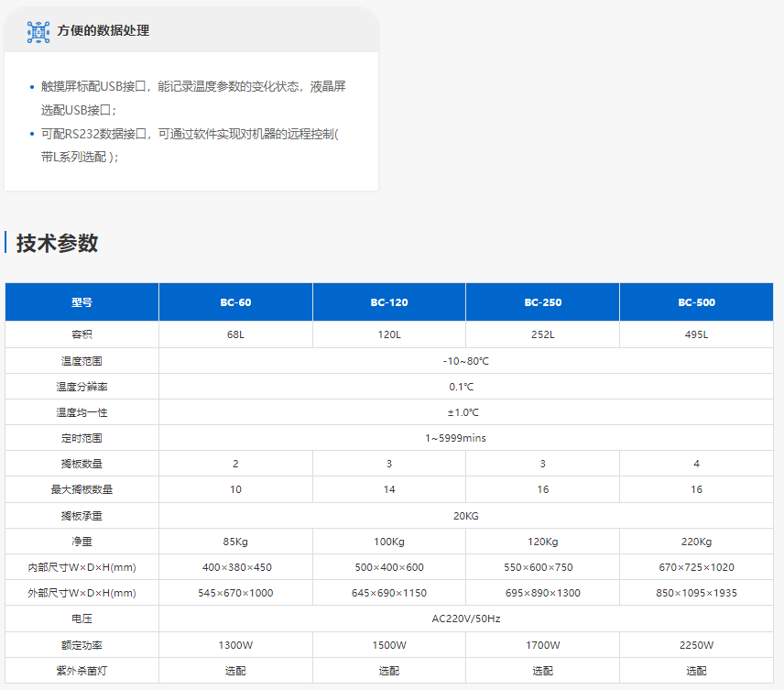Viewport: 784px width, 690px height.
Task: Click the 85Kg net weight cell
Action: (x=235, y=542)
